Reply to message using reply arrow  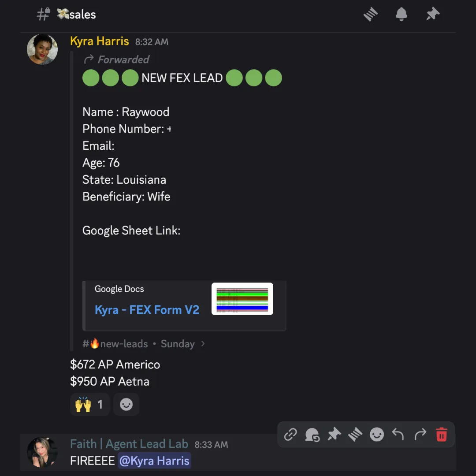point(398,435)
